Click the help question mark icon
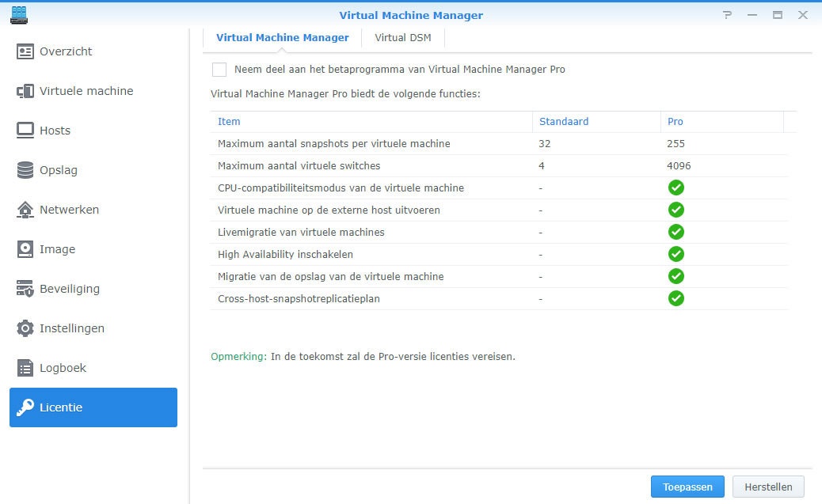Screen dimensions: 822x504 727,15
